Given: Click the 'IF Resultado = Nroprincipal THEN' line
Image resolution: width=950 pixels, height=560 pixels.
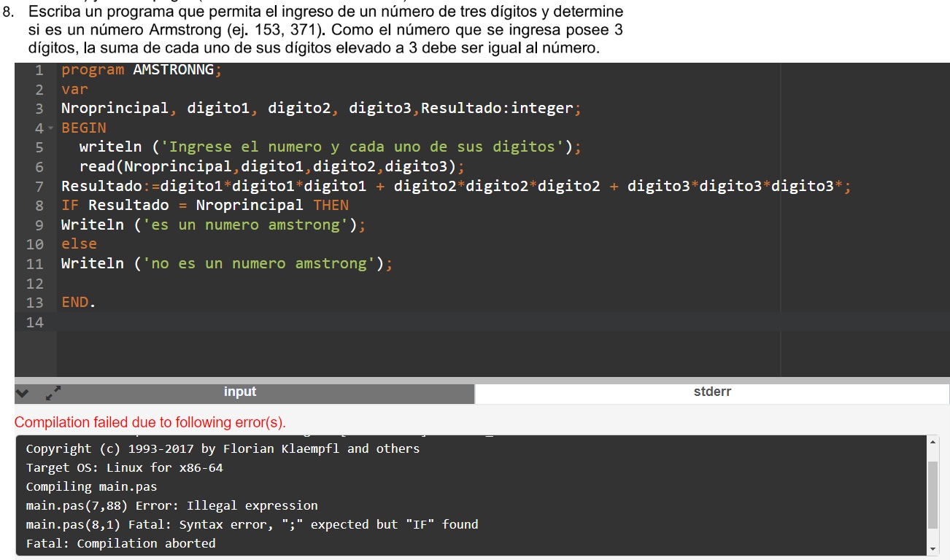Looking at the screenshot, I should click(204, 206).
